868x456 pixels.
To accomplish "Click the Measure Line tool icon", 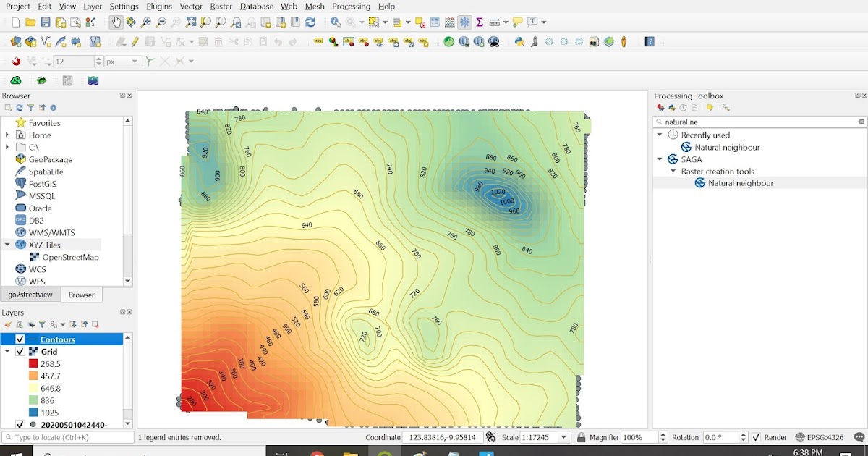I will (495, 22).
